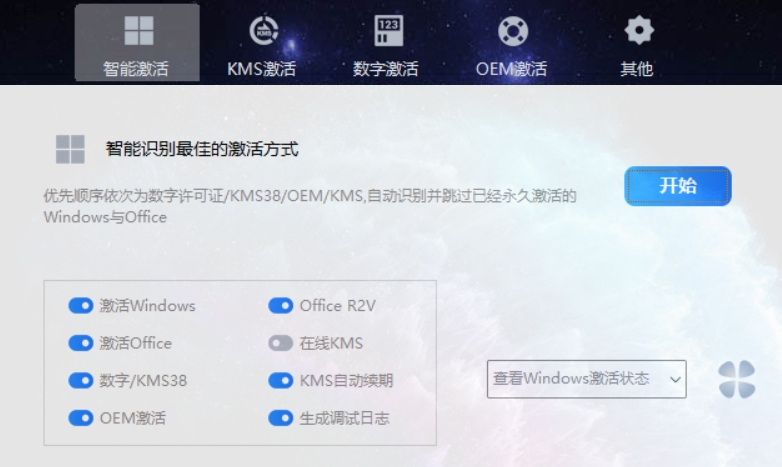Click the dropdown chevron arrow
This screenshot has width=782, height=467.
point(675,380)
